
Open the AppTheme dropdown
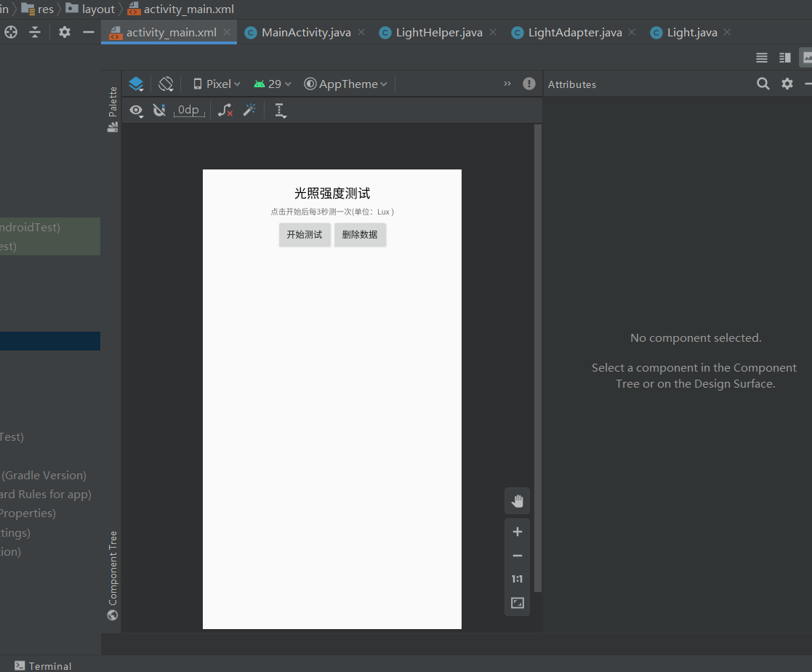click(x=345, y=84)
